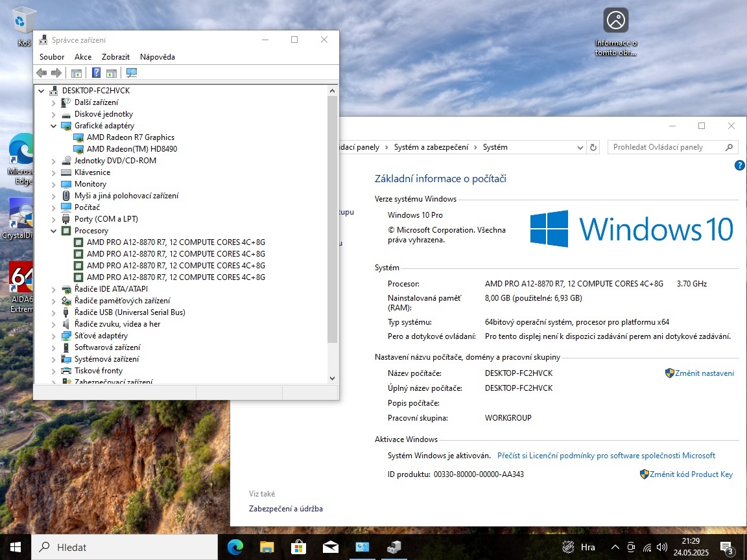Click the Back arrow in Device Manager toolbar
Screen dimensions: 747x560
(x=41, y=73)
